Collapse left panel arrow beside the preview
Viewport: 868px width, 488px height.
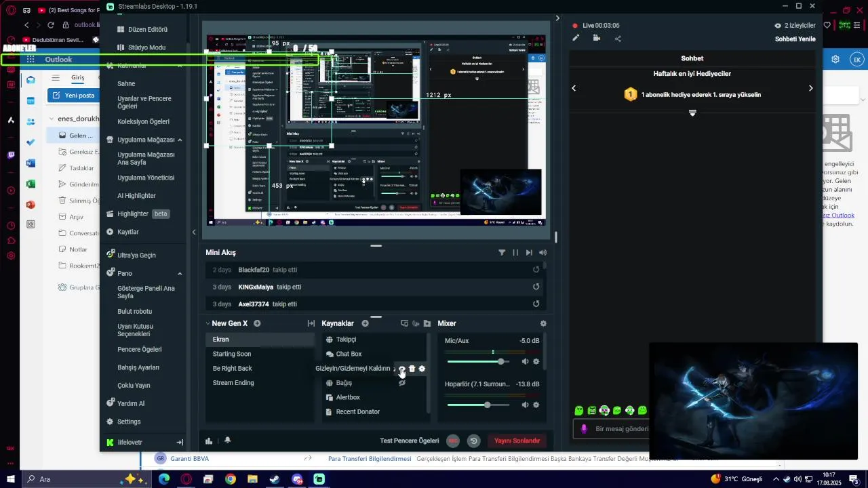(194, 232)
